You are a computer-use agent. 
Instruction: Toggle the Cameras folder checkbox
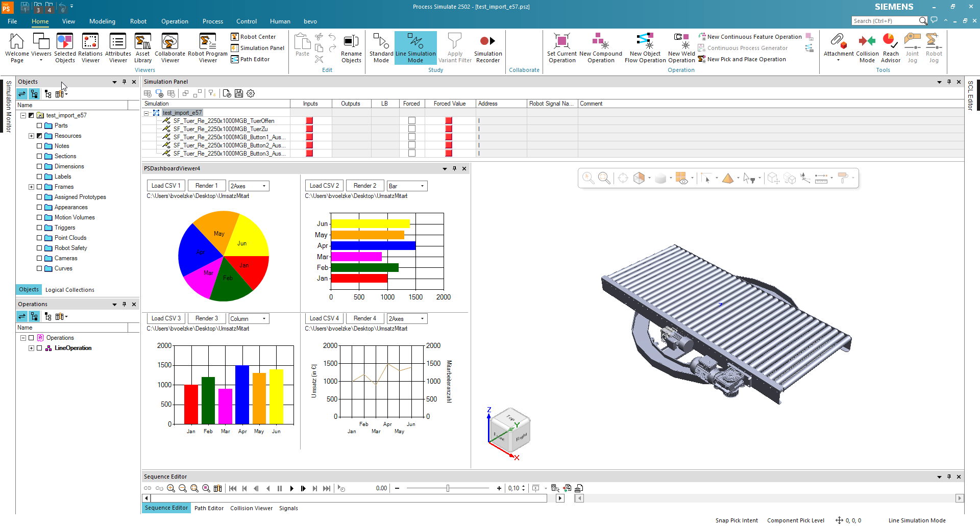pyautogui.click(x=39, y=258)
